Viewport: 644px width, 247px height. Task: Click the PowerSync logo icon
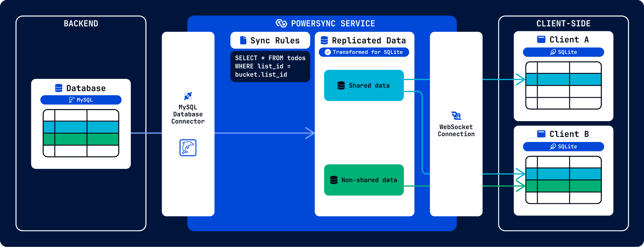pyautogui.click(x=281, y=23)
